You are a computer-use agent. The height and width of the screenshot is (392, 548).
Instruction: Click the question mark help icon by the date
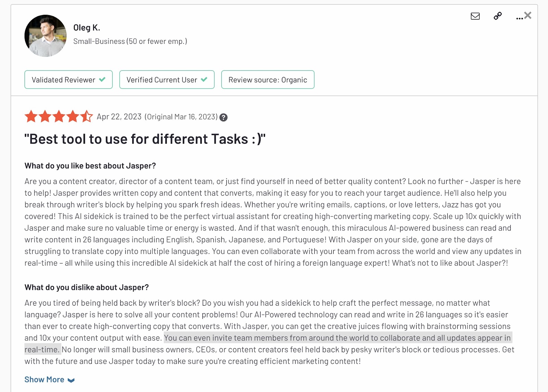(x=223, y=118)
